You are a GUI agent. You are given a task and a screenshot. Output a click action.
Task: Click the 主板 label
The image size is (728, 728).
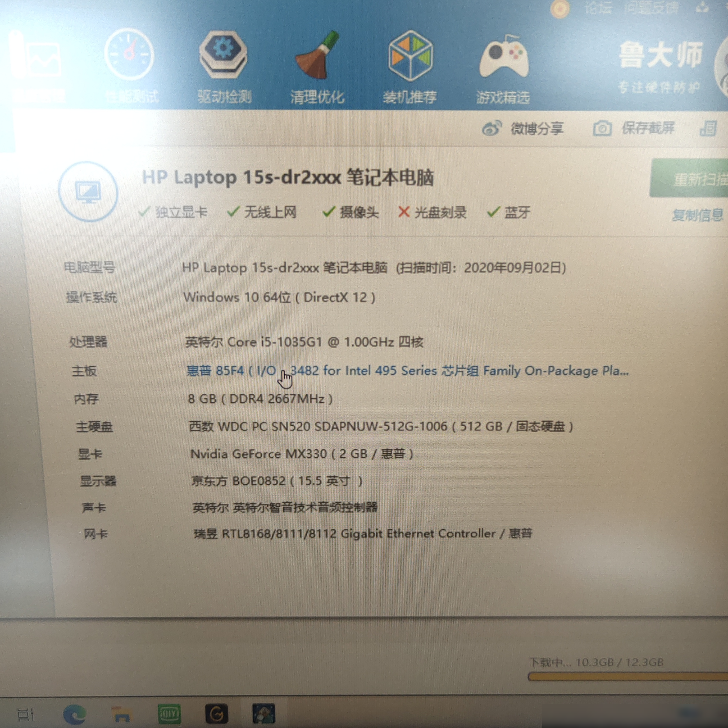coord(84,371)
